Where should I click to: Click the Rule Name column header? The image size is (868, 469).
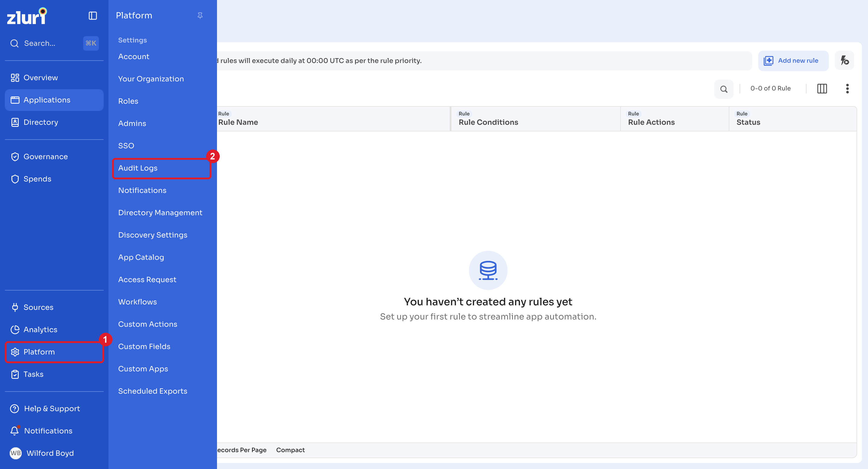click(334, 119)
